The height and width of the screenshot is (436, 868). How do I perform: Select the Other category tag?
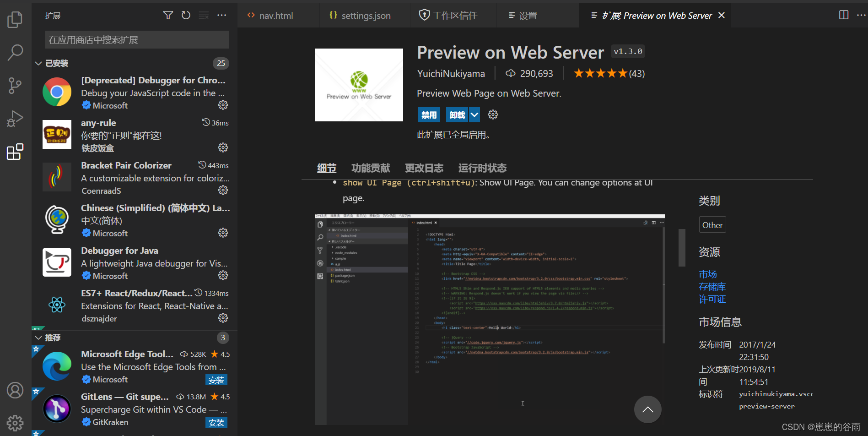(x=712, y=225)
